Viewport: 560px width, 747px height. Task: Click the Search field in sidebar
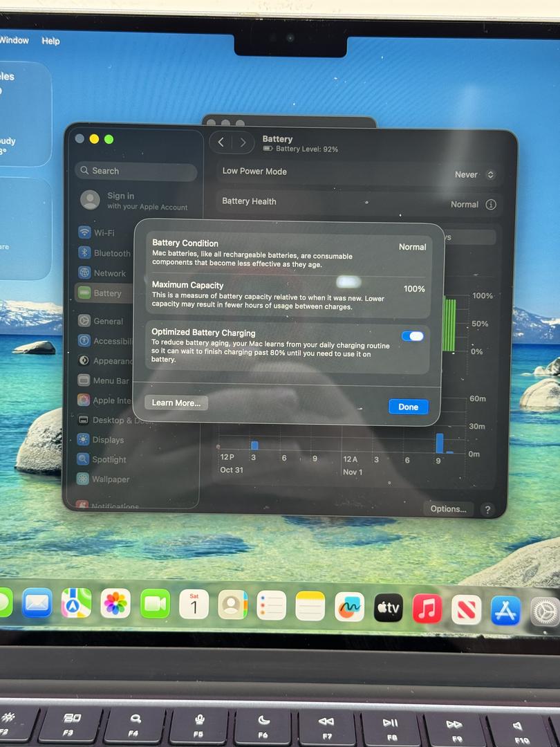coord(136,171)
